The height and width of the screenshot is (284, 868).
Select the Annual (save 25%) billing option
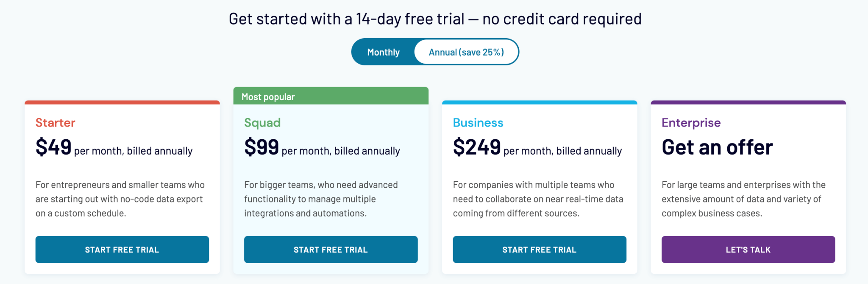466,52
